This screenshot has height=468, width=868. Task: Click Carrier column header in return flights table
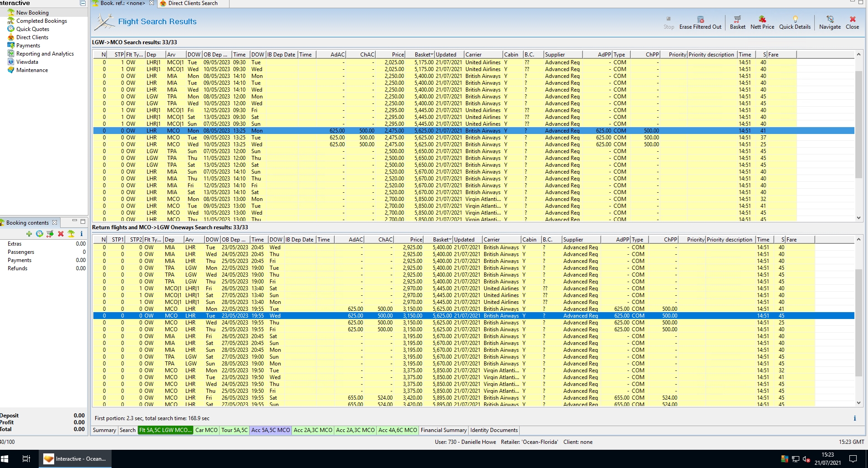coord(502,240)
